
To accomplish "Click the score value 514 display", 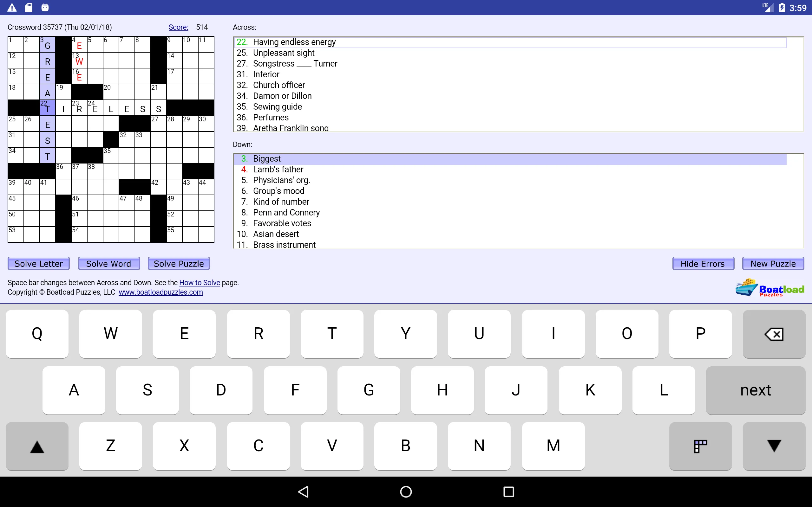I will pos(201,27).
